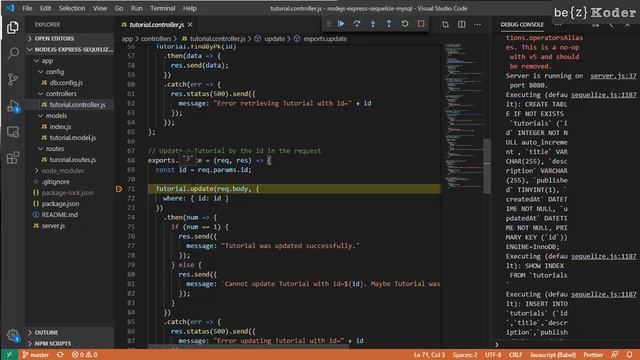Open the View menu
Viewport: 640px width, 360px height.
pos(100,8)
